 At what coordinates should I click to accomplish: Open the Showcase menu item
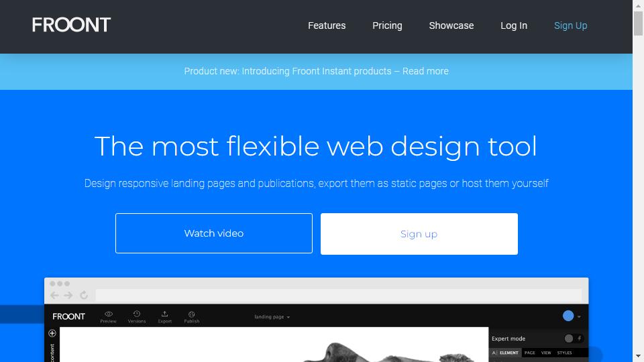pos(451,25)
